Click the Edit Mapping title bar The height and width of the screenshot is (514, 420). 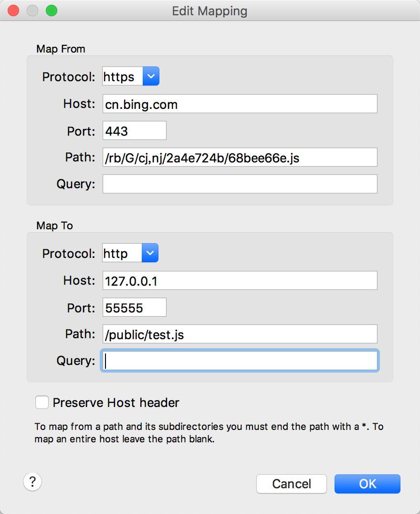click(x=210, y=11)
